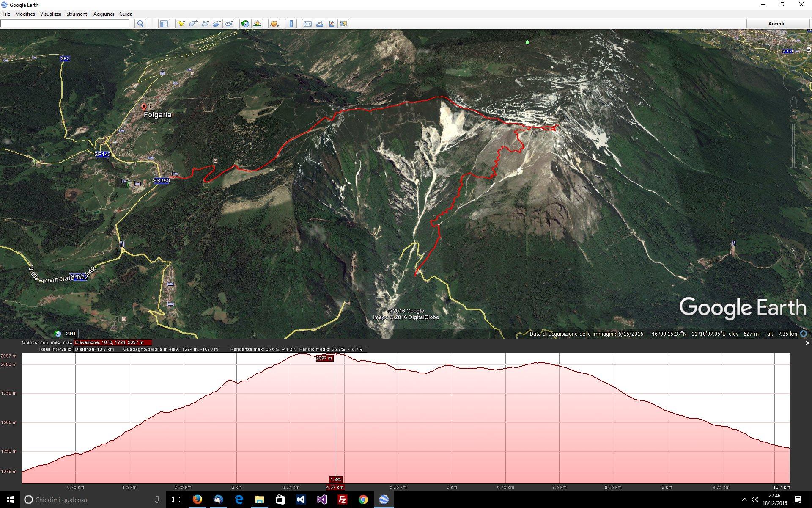
Task: Select the Add Image Overlay tool
Action: point(217,24)
